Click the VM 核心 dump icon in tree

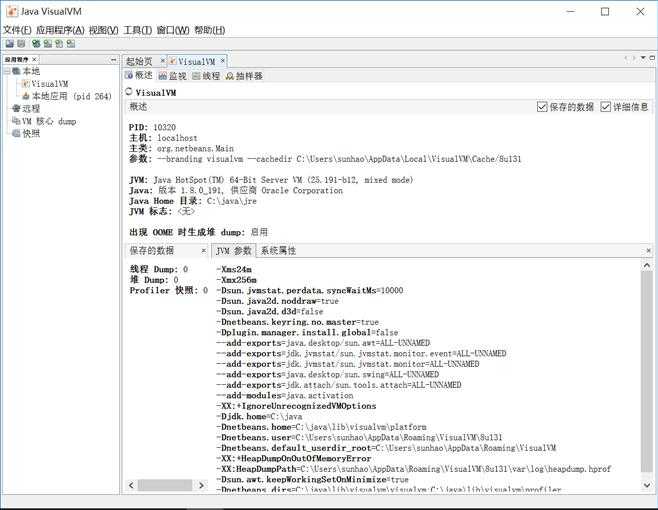[x=16, y=121]
